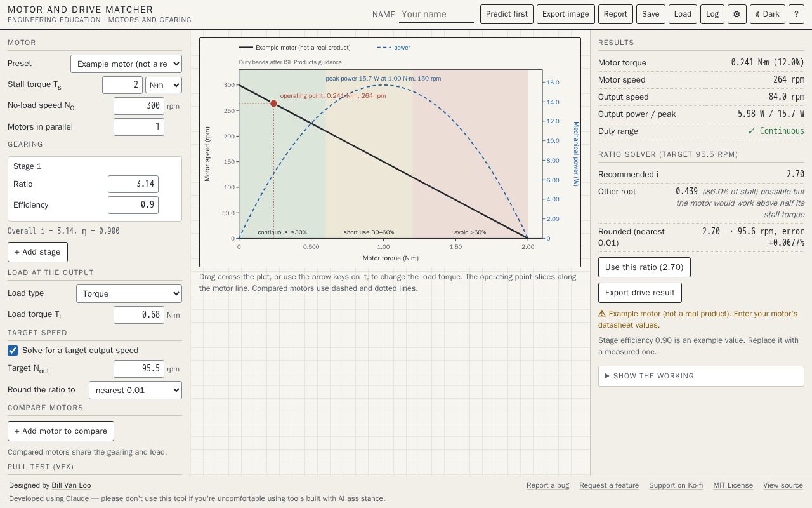The height and width of the screenshot is (508, 812).
Task: Open help with the question mark button
Action: point(796,14)
